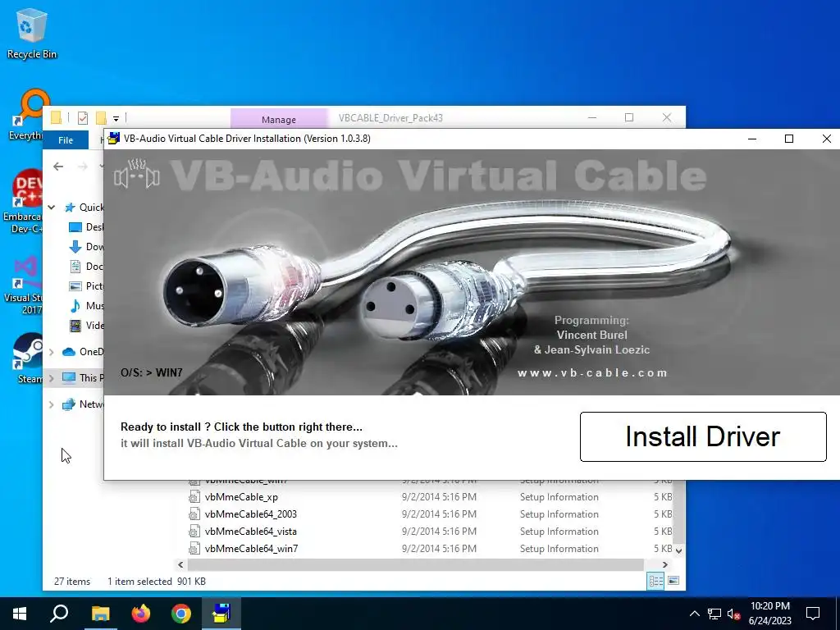Open taskbar Search
The height and width of the screenshot is (630, 840).
pyautogui.click(x=59, y=614)
